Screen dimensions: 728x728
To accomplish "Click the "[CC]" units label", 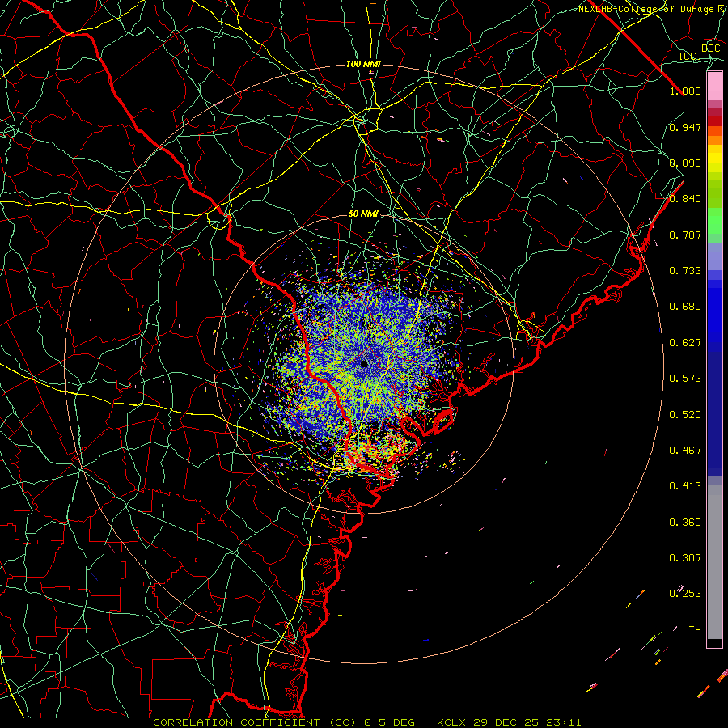I will click(x=691, y=56).
